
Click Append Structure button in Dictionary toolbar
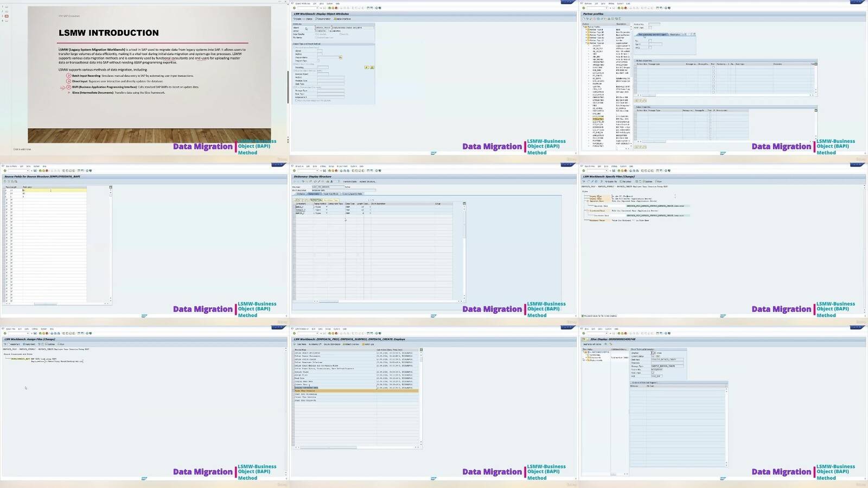point(367,181)
